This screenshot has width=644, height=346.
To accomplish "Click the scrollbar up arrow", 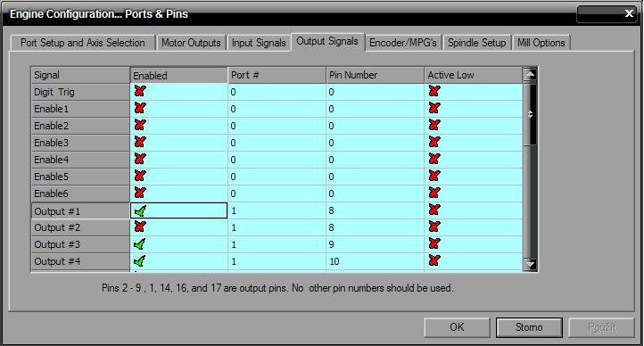I will [x=530, y=74].
